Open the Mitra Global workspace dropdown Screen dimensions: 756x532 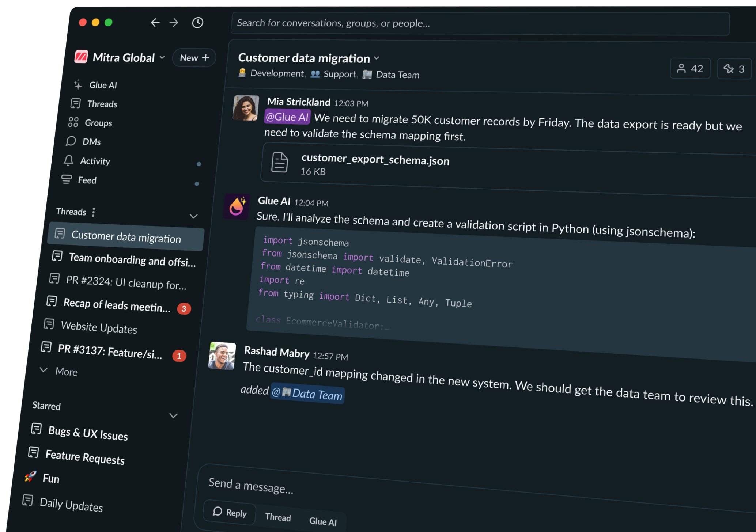point(162,57)
